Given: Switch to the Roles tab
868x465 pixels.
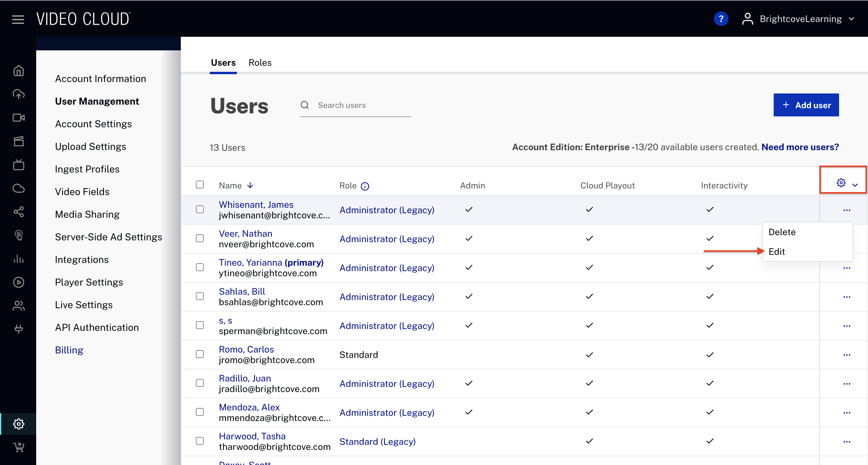Looking at the screenshot, I should point(260,63).
